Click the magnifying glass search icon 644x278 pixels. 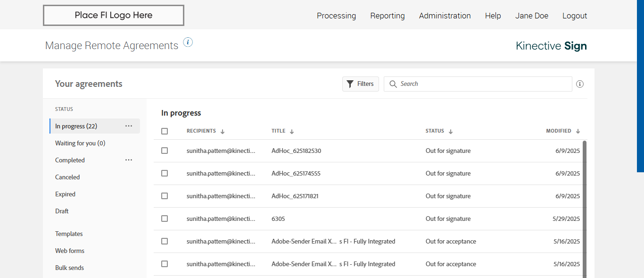(x=393, y=84)
